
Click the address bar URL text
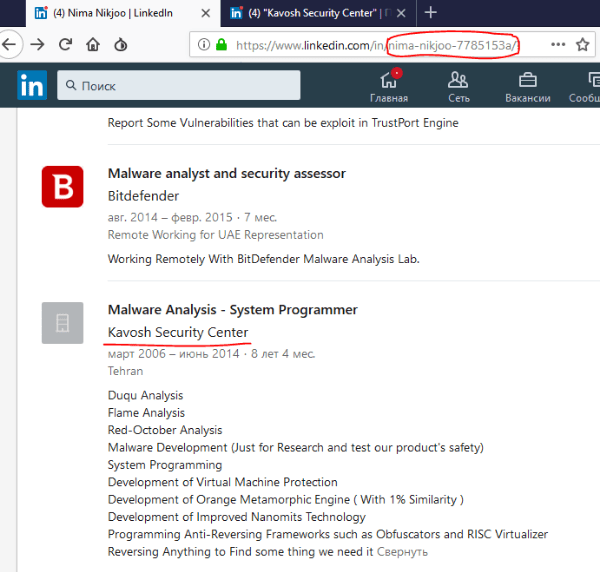point(377,46)
